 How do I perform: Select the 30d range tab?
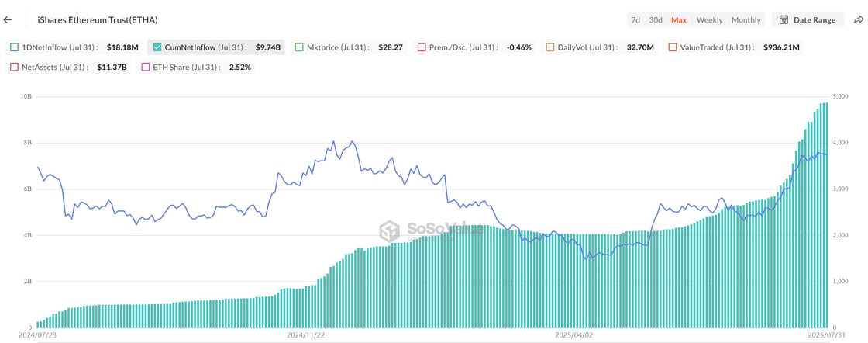656,20
